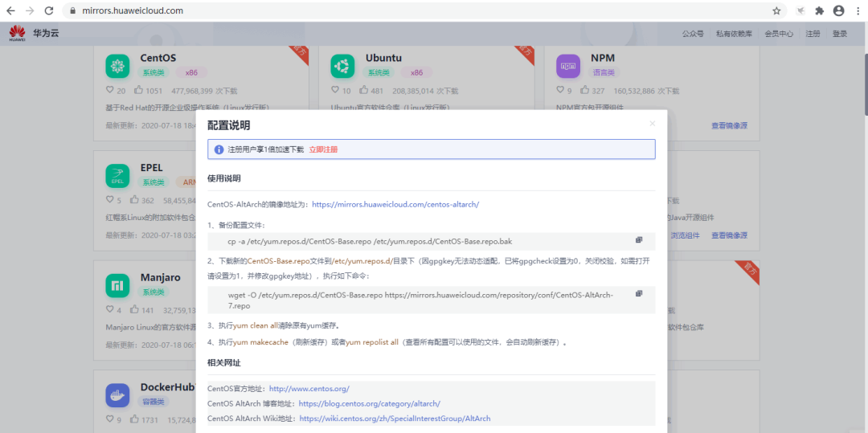Close the 配置说明 dialog
Screen dimensions: 868x433
[652, 124]
